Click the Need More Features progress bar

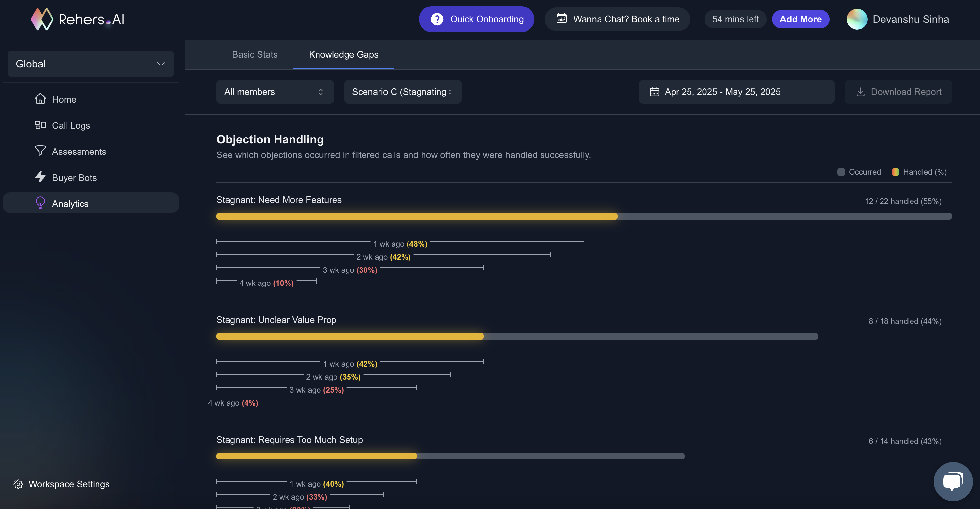pos(584,216)
